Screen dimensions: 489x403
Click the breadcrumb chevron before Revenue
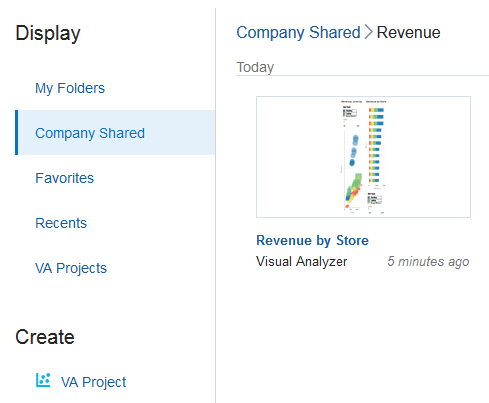click(x=368, y=32)
